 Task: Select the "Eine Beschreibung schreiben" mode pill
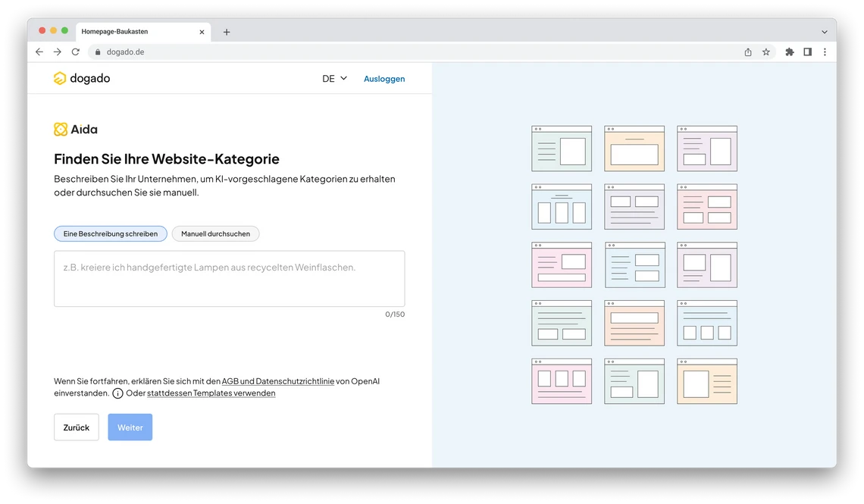(111, 233)
